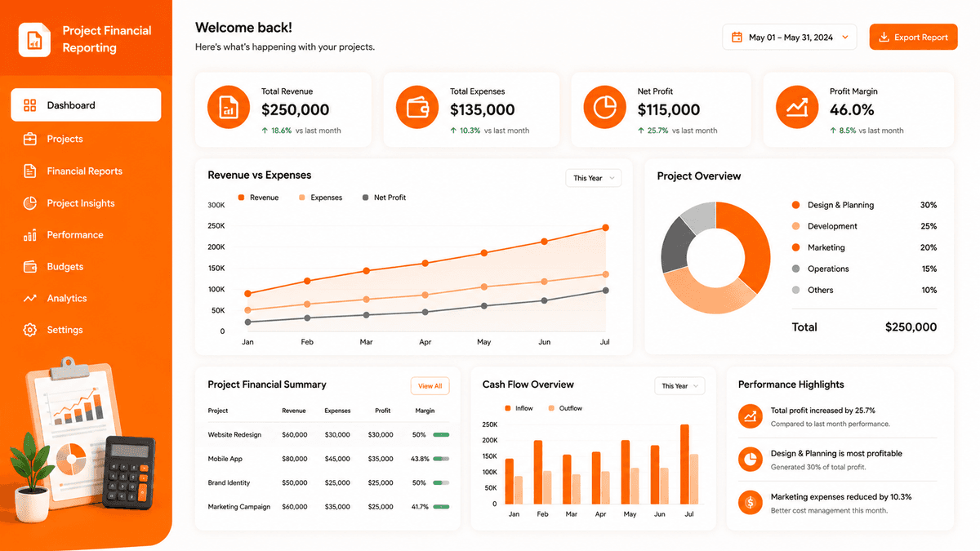The image size is (980, 551).
Task: Click the total profit increased highlight icon
Action: 749,416
